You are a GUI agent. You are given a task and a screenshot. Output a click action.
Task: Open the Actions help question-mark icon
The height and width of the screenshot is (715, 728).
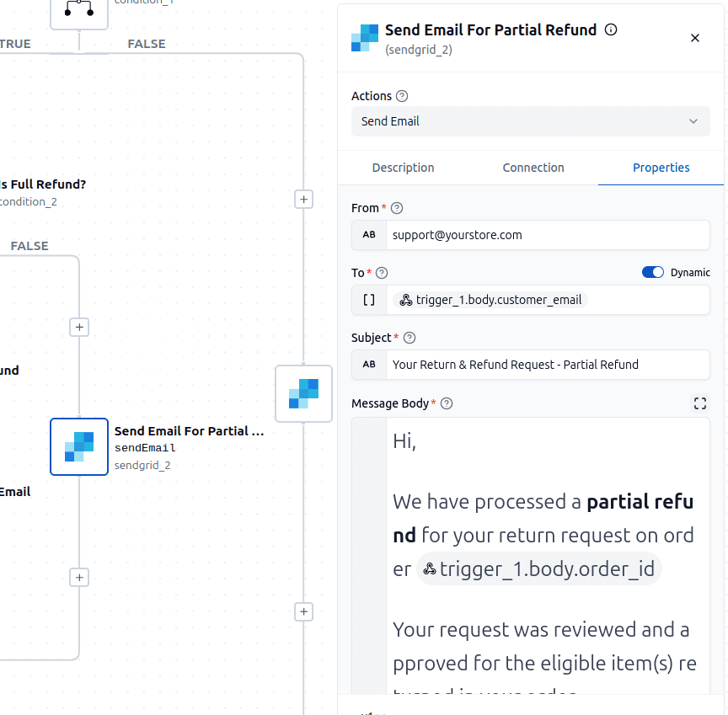pos(402,96)
